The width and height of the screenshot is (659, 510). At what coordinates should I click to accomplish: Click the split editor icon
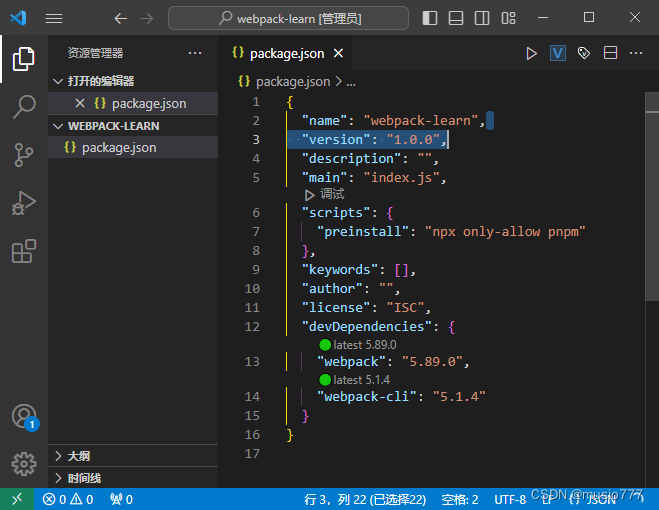(610, 53)
